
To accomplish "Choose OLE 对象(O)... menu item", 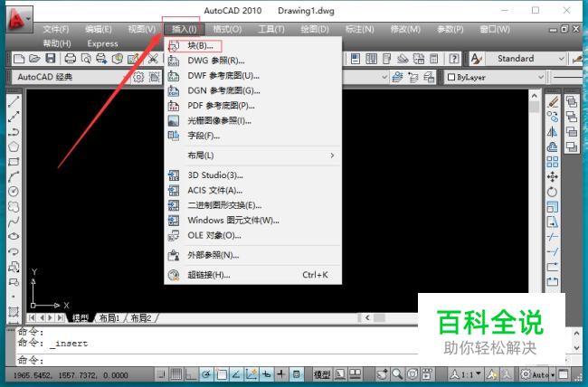I will pos(253,235).
